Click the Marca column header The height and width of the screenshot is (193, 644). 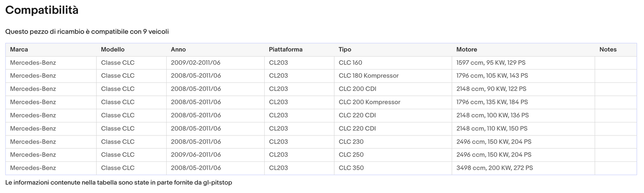point(19,49)
